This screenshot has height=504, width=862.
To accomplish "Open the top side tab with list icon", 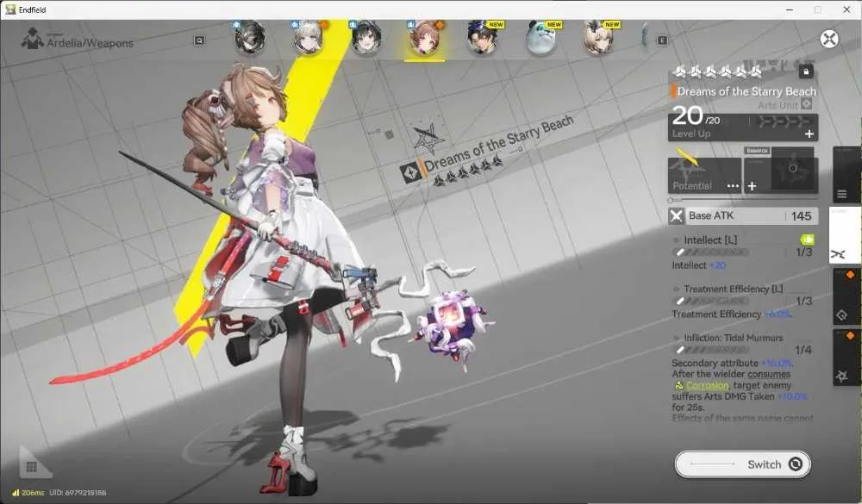I will point(846,176).
